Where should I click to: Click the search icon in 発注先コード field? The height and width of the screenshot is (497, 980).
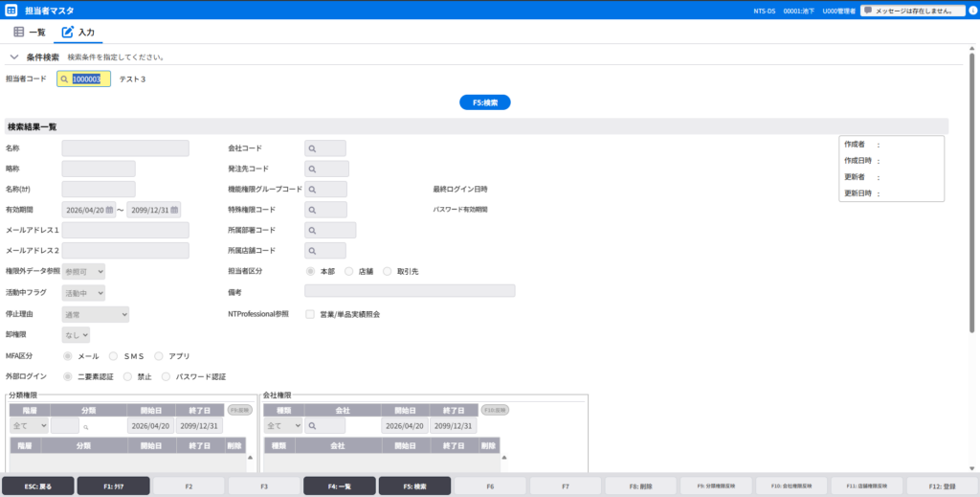coord(312,169)
